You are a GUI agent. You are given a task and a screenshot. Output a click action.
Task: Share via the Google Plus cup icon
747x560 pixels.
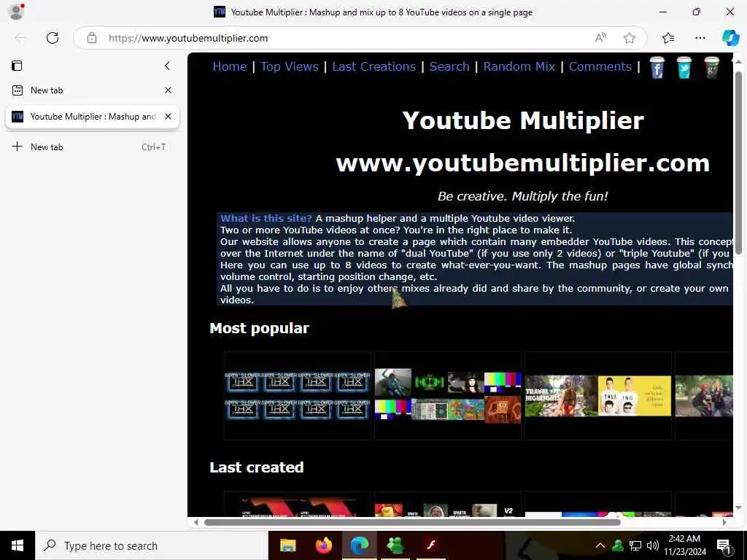click(712, 68)
